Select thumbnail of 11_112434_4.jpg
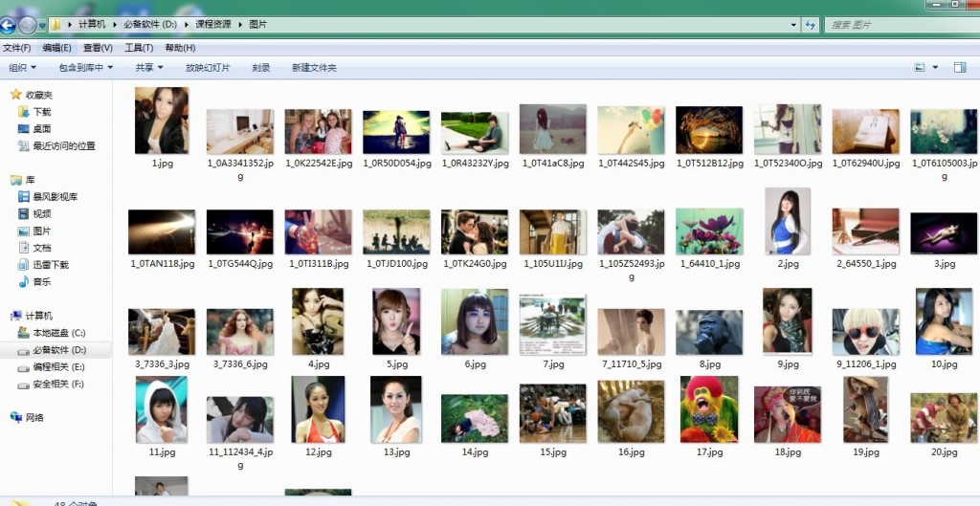Image resolution: width=980 pixels, height=506 pixels. (x=240, y=420)
